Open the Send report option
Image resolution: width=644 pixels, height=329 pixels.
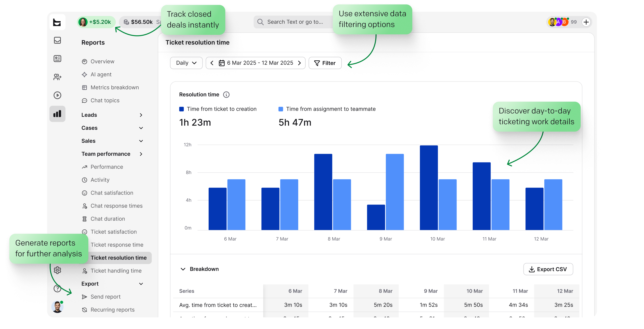click(105, 297)
